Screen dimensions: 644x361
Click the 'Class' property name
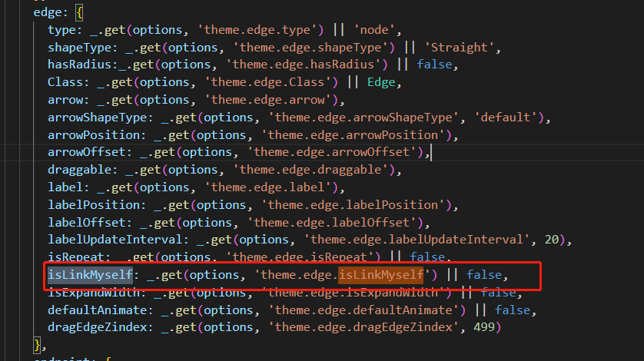65,82
